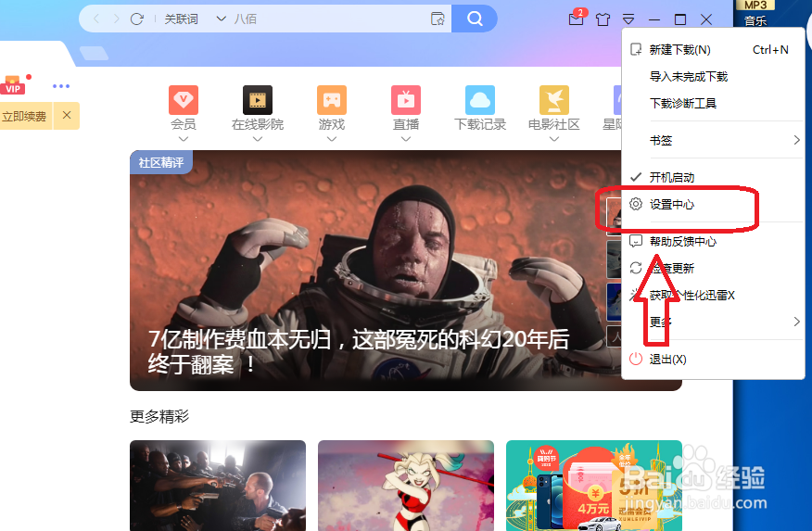812x531 pixels.
Task: Click the 更多精彩 section heading
Action: [159, 416]
